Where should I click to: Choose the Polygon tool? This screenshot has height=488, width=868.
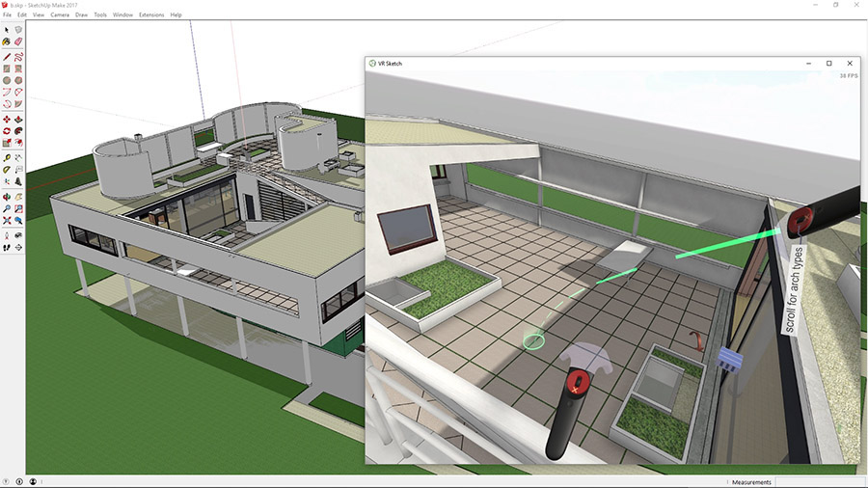point(18,80)
